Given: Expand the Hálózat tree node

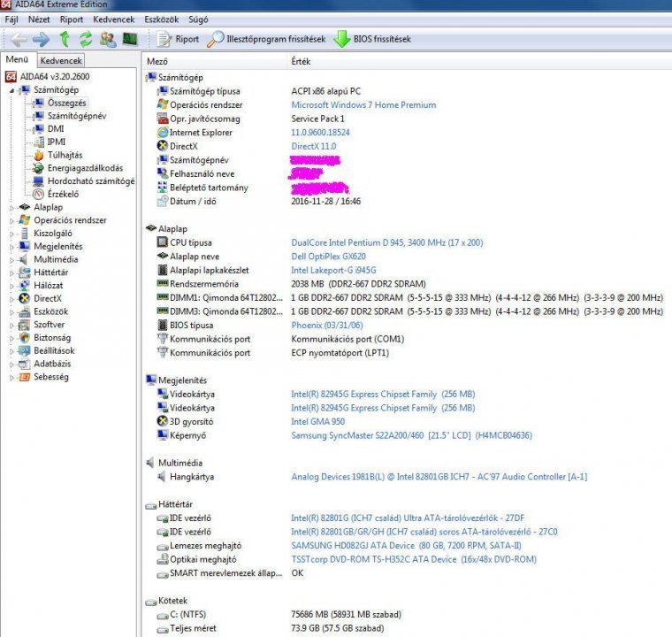Looking at the screenshot, I should (x=12, y=286).
